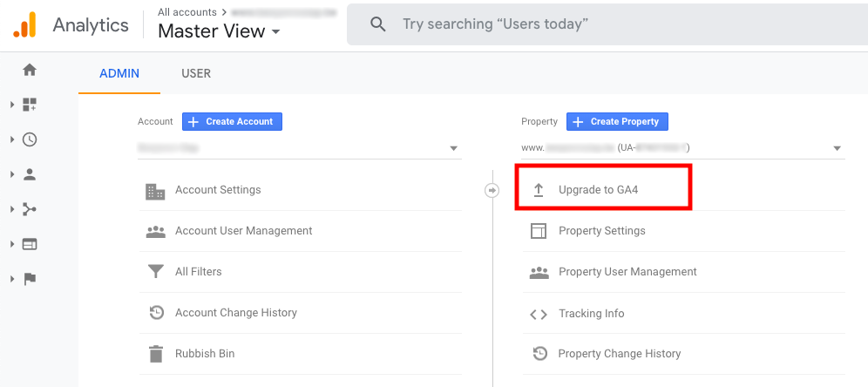Click the Upgrade to GA4 upload icon
Image resolution: width=868 pixels, height=387 pixels.
pyautogui.click(x=538, y=191)
